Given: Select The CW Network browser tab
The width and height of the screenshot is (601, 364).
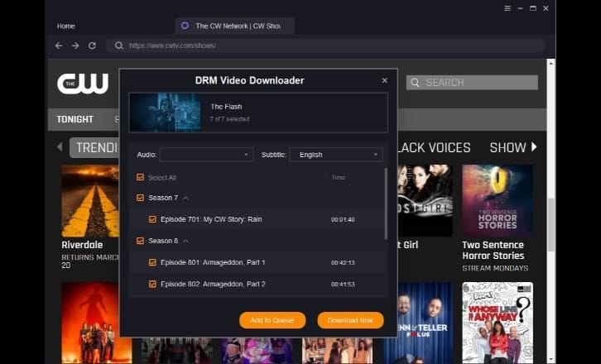Looking at the screenshot, I should coord(235,26).
